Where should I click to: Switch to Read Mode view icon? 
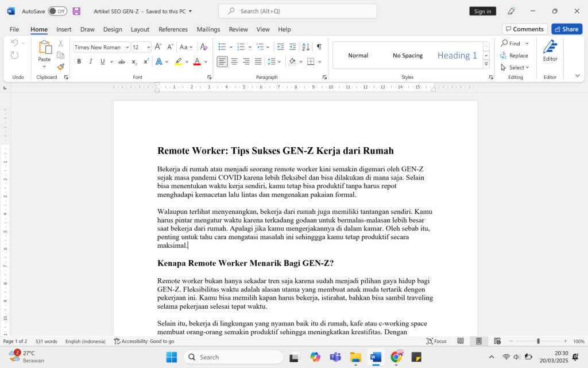coord(461,342)
